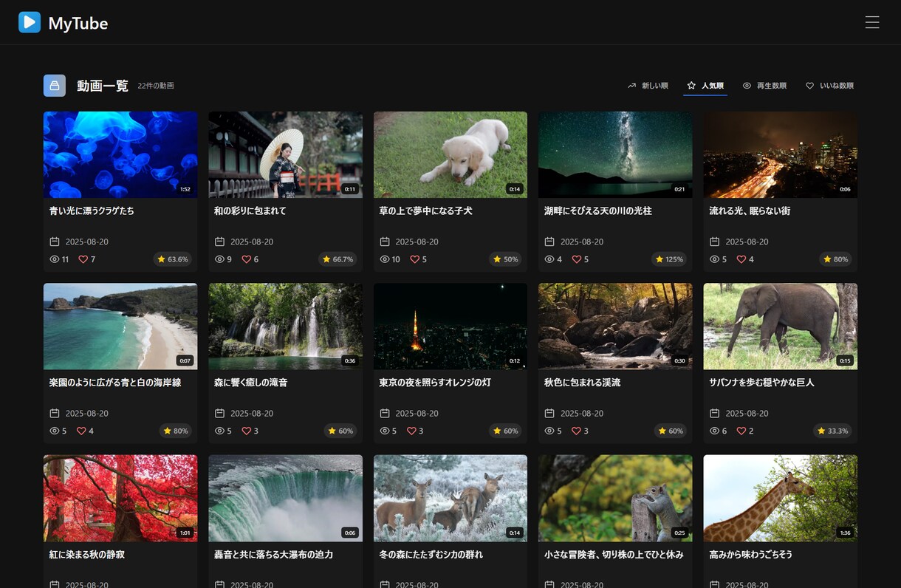The image size is (901, 588).
Task: Open the red maple leaves thumbnail
Action: [120, 498]
